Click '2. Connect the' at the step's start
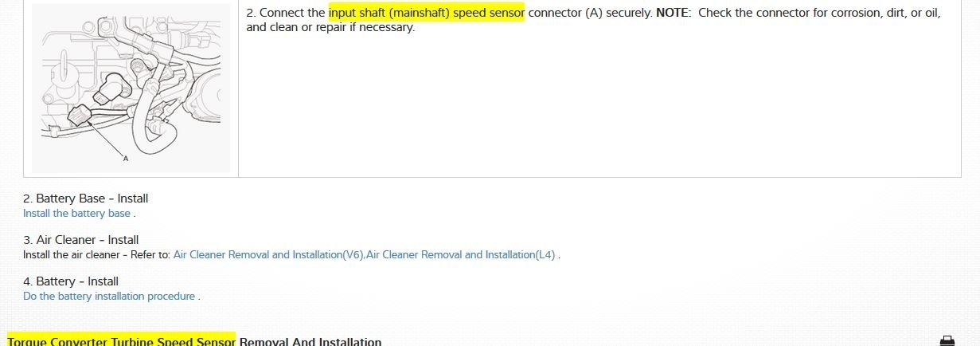Viewport: 980px width, 346px height. click(x=286, y=13)
